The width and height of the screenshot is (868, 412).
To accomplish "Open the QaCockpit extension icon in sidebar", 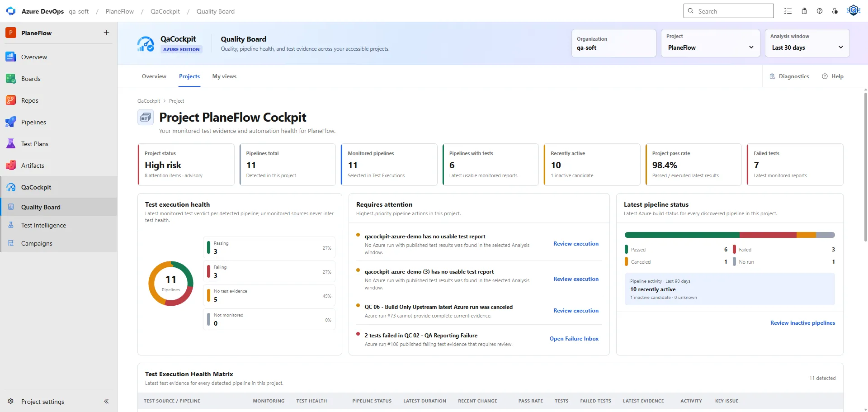I will (11, 187).
